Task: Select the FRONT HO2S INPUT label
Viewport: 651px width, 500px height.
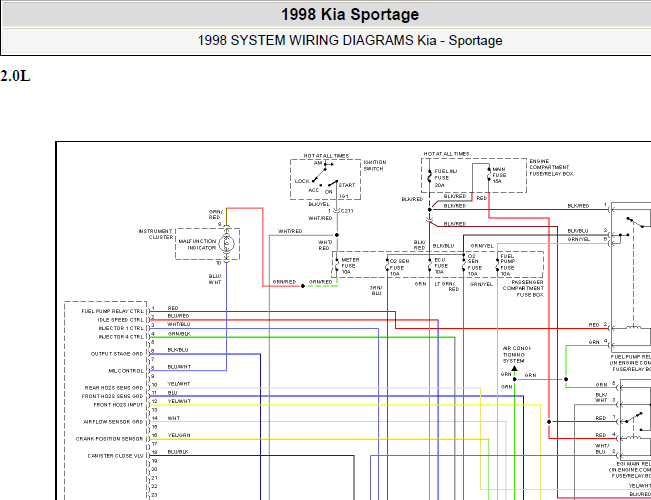Action: click(x=118, y=405)
